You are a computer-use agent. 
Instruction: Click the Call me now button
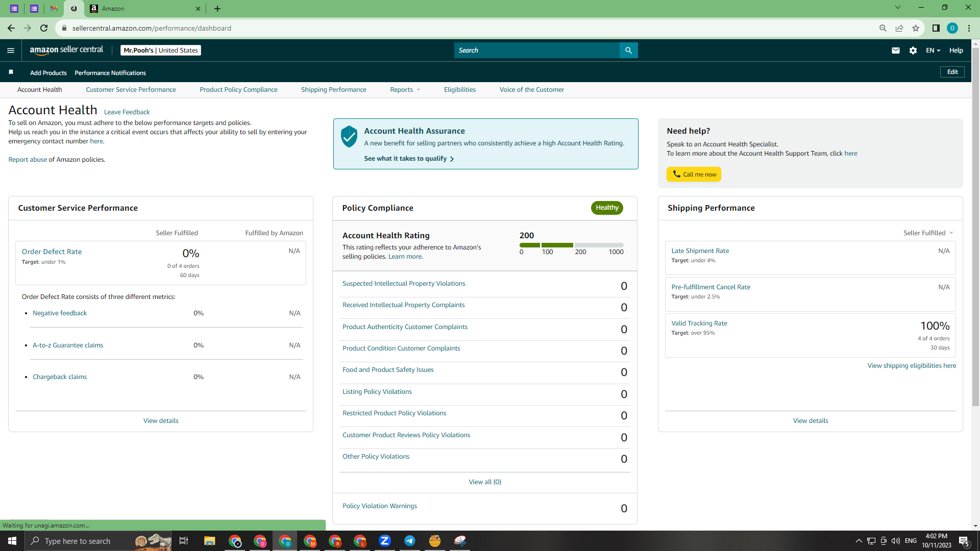point(694,174)
